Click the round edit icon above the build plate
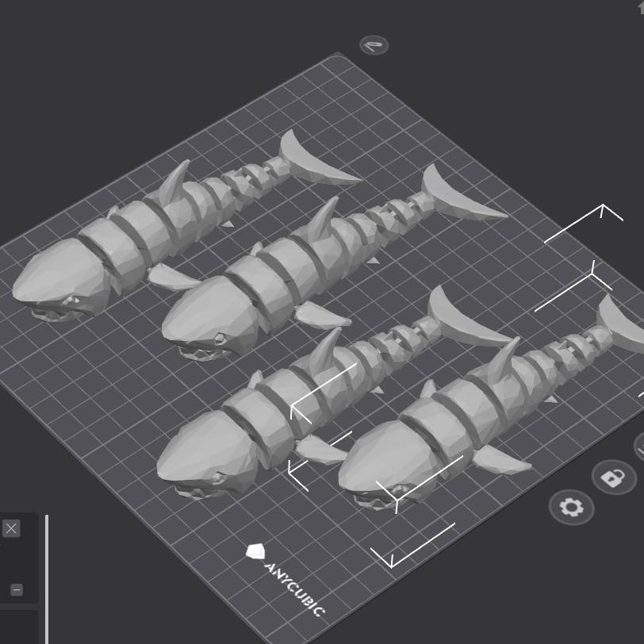 374,45
